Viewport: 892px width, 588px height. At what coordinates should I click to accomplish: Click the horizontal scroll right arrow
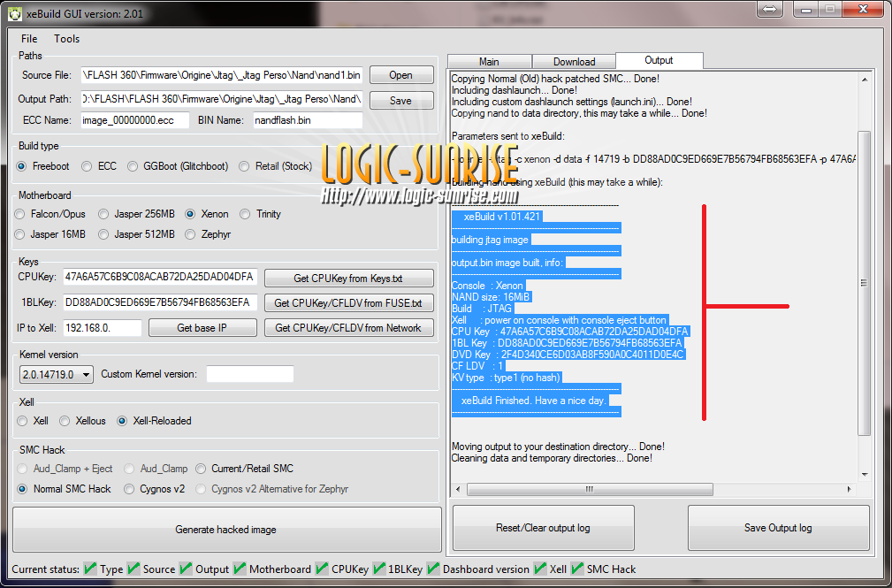click(849, 489)
